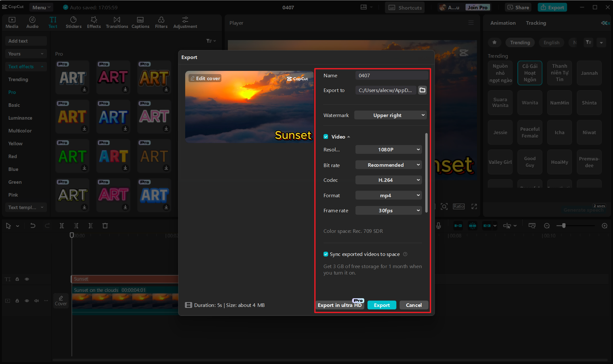Click the microphone icon to record voiceover
Viewport: 613px width, 364px height.
pyautogui.click(x=438, y=225)
